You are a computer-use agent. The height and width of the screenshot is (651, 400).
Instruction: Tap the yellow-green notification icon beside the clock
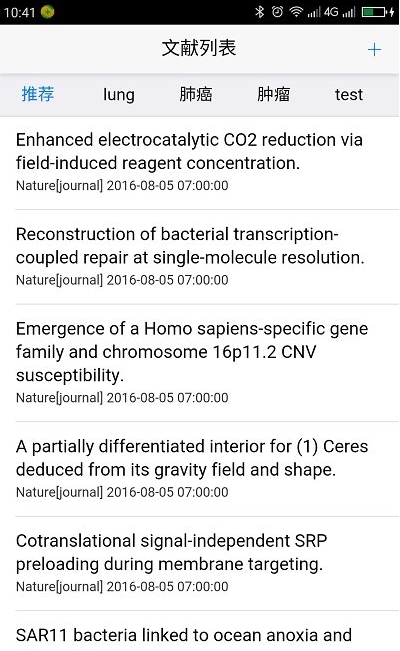coord(48,12)
